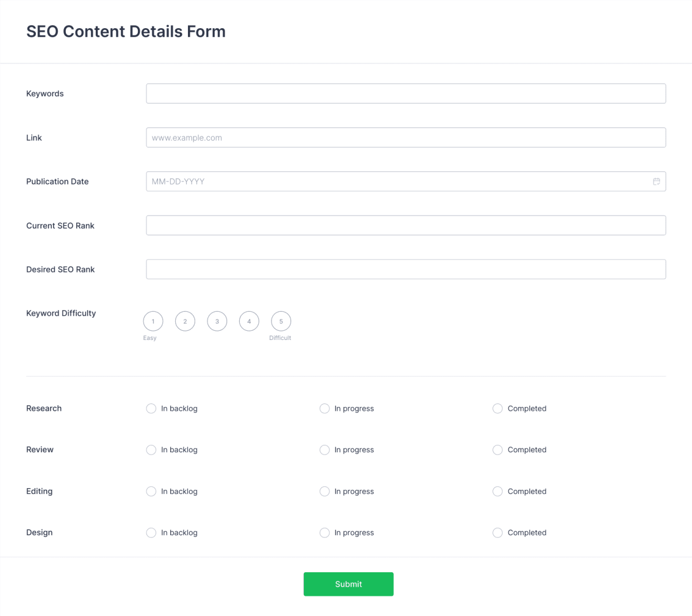Set Review status to Completed
The height and width of the screenshot is (616, 692).
coord(497,449)
